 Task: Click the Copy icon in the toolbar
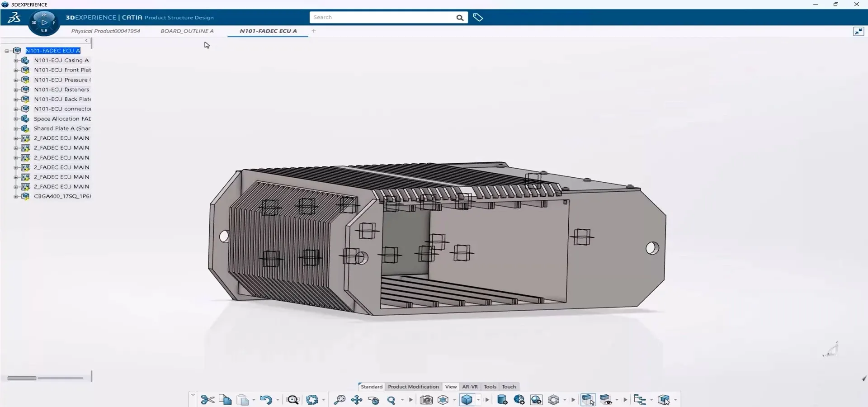click(x=225, y=400)
